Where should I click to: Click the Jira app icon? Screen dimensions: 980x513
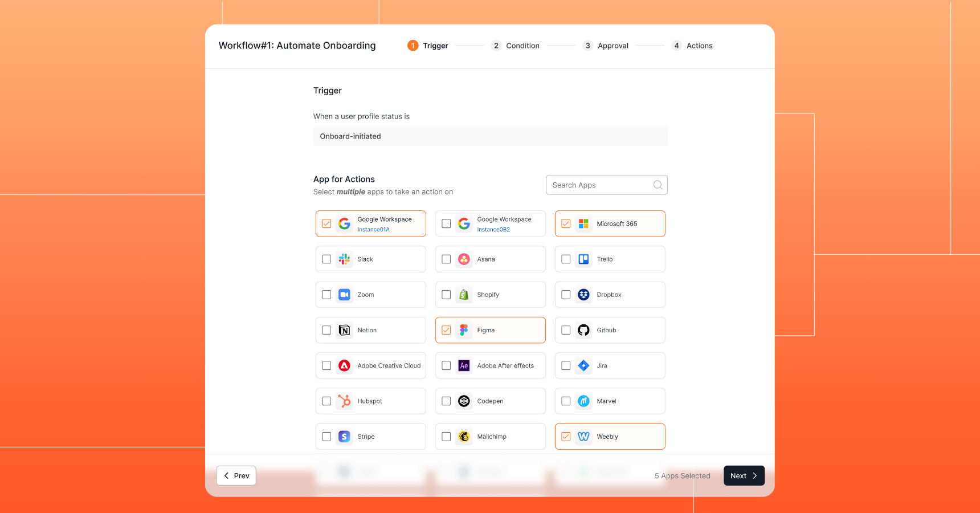[583, 365]
